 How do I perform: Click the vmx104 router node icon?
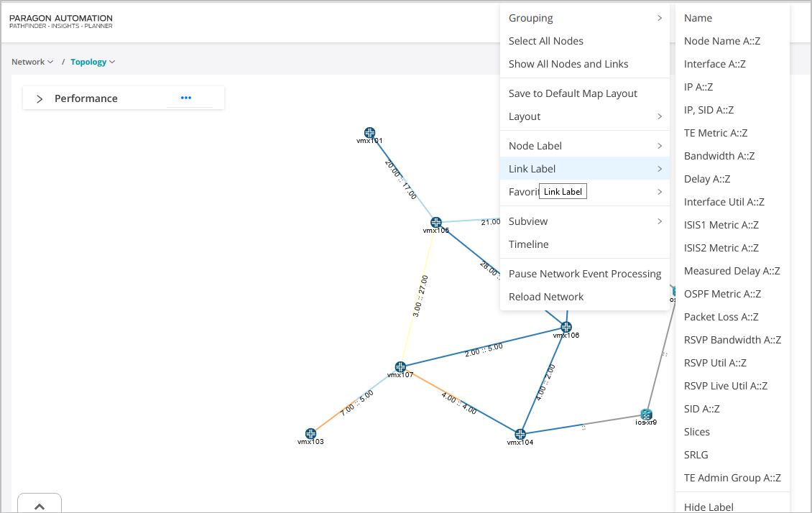[520, 434]
